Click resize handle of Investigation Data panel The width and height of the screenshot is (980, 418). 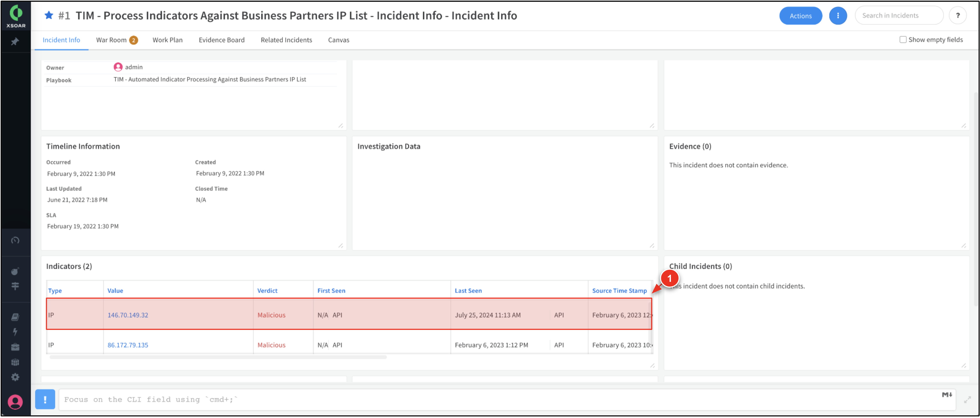tap(652, 246)
